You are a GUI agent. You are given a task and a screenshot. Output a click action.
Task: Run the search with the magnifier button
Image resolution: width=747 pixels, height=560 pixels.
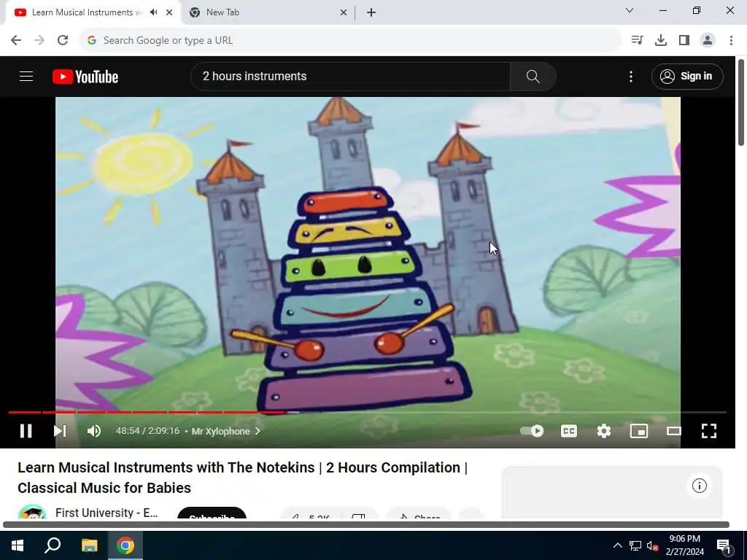pos(533,76)
